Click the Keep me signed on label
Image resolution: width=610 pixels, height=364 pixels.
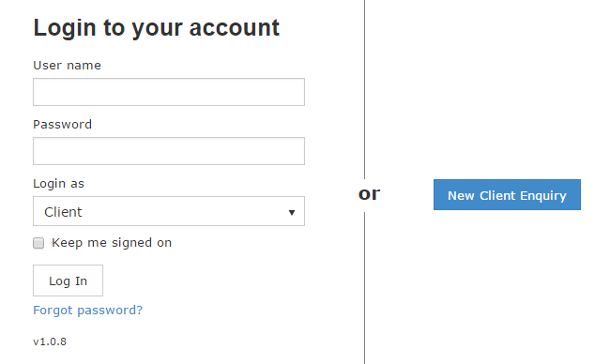[112, 243]
